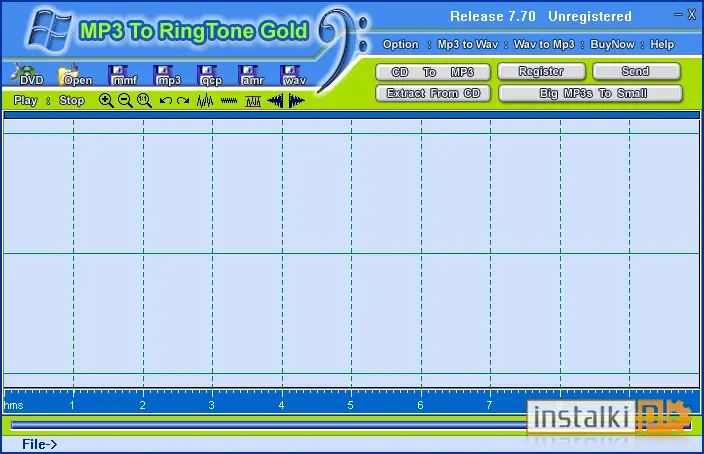Stop audio playback
Image resolution: width=704 pixels, height=454 pixels.
[x=72, y=100]
